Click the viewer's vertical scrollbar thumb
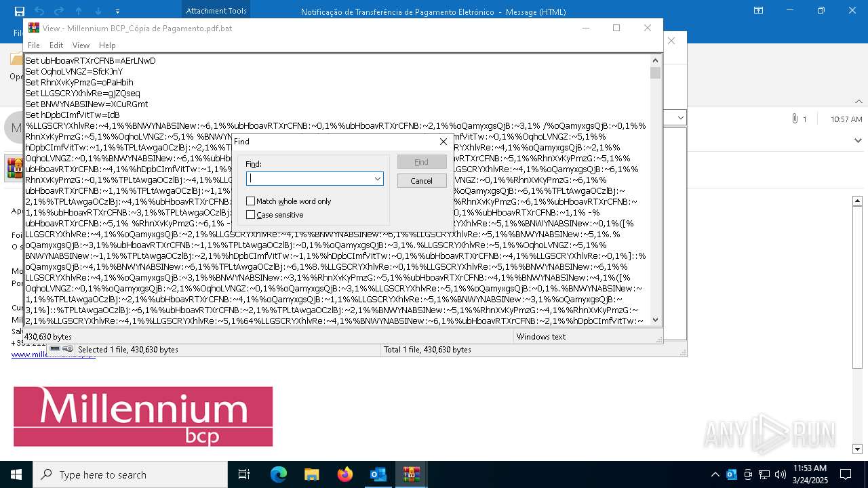868x488 pixels. click(x=655, y=73)
